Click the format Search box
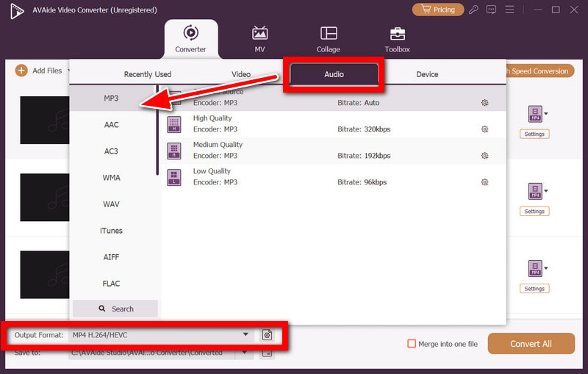The width and height of the screenshot is (588, 374). point(115,309)
